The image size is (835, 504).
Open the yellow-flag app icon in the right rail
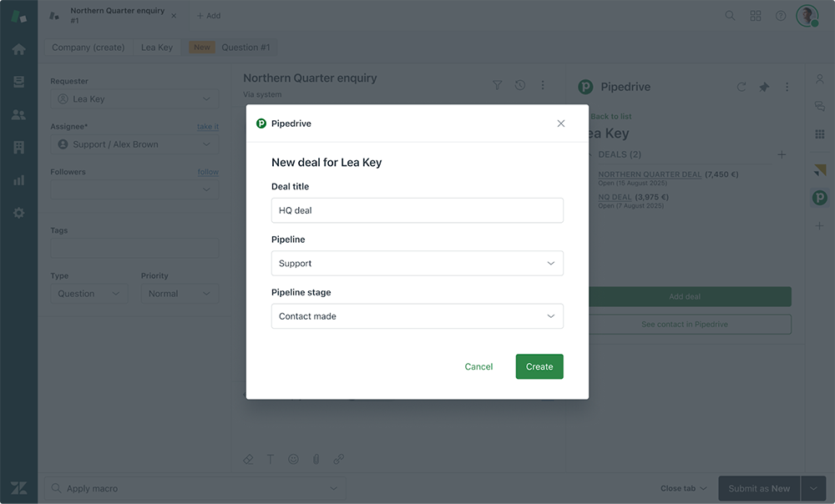point(820,170)
